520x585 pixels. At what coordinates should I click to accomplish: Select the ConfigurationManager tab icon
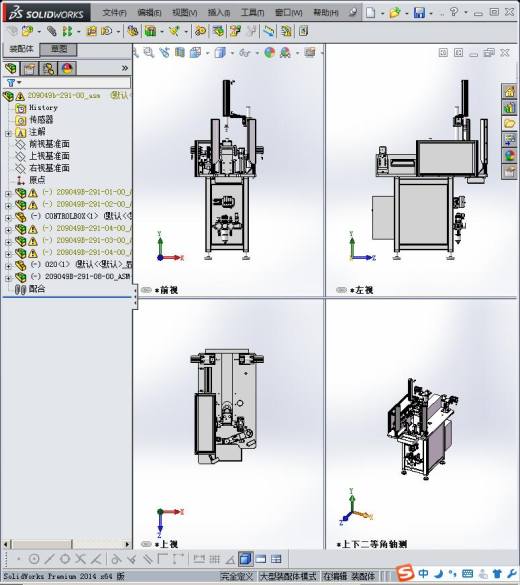point(48,69)
